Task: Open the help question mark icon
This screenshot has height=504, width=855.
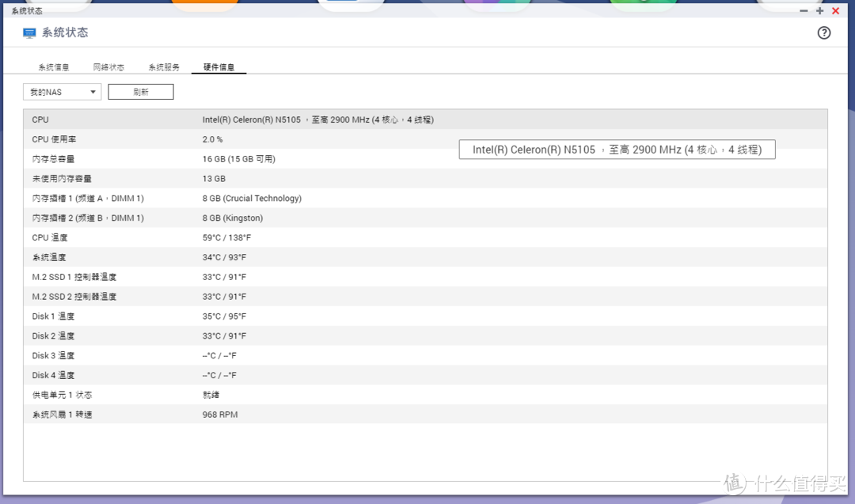Action: pos(823,33)
